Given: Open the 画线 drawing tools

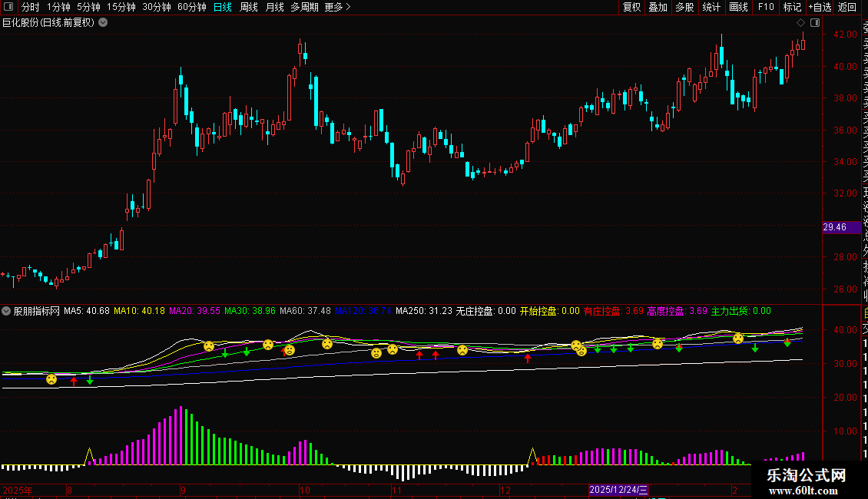Looking at the screenshot, I should pos(738,7).
